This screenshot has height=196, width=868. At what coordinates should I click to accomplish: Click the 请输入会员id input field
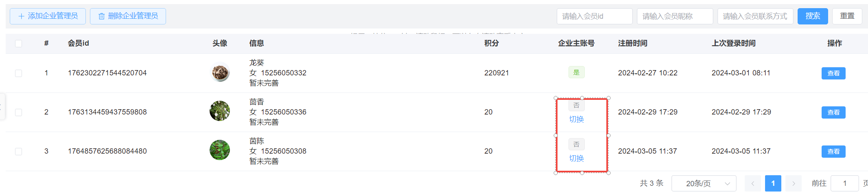[595, 16]
